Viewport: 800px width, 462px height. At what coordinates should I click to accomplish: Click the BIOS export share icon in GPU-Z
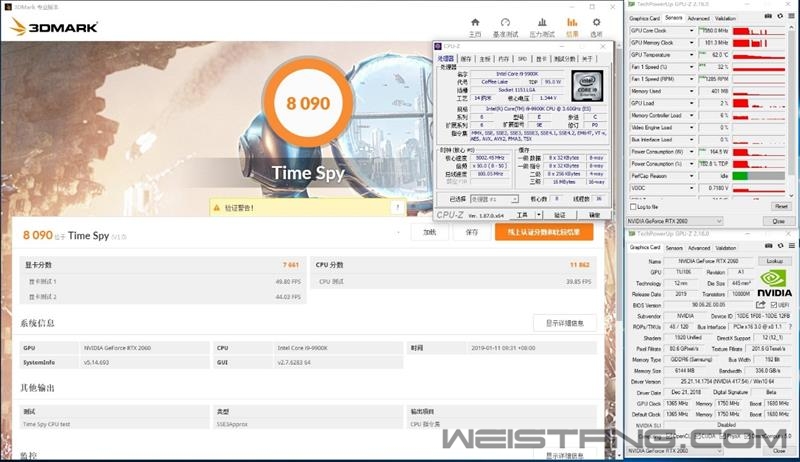click(x=760, y=305)
